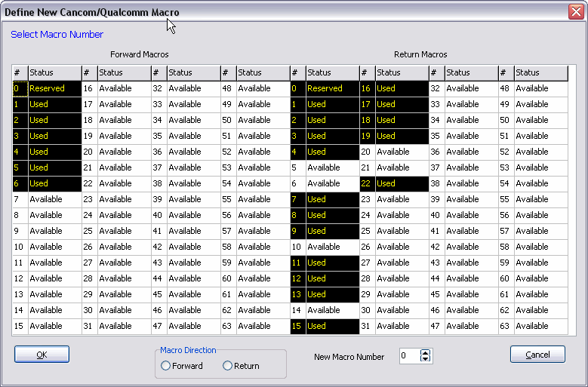This screenshot has width=588, height=387.
Task: Select Return macro 20 Available status cell
Action: tap(400, 152)
